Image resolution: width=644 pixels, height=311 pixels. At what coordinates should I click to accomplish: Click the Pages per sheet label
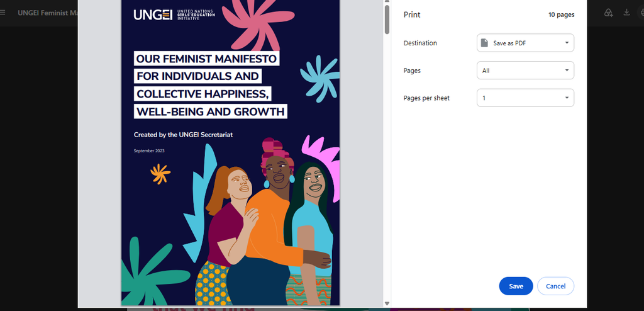point(426,98)
